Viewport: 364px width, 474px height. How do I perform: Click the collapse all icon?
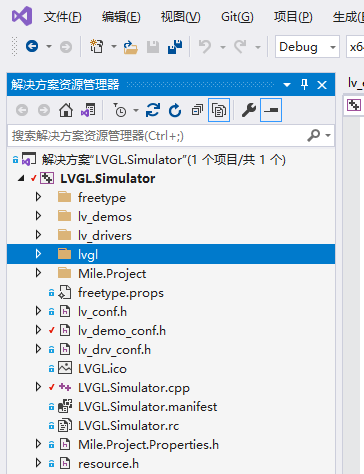pos(197,110)
